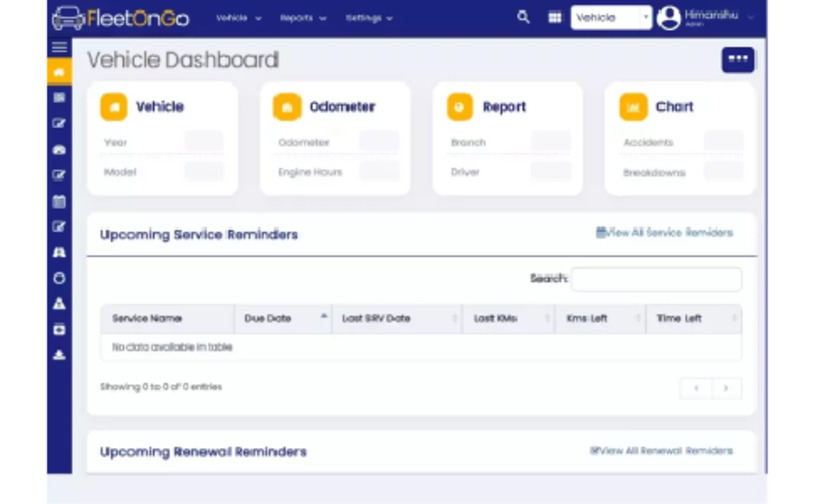
Task: Click the orange Odometer card icon
Action: click(x=287, y=107)
